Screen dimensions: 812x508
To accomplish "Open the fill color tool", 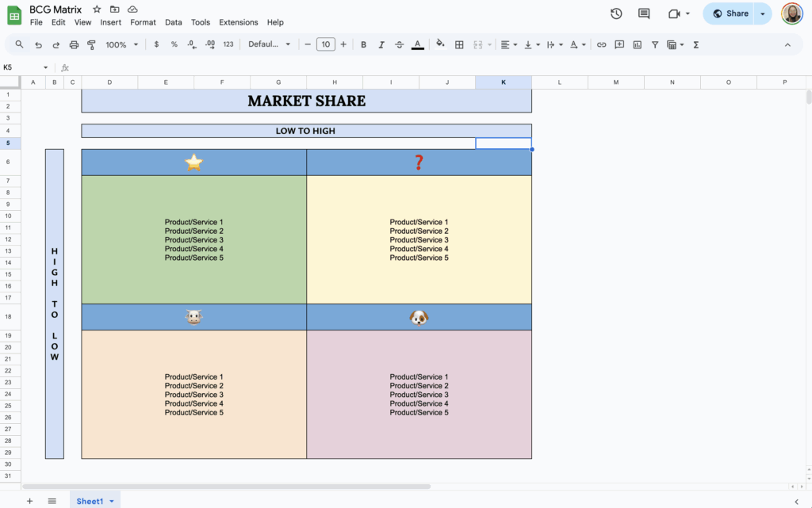I will [440, 44].
